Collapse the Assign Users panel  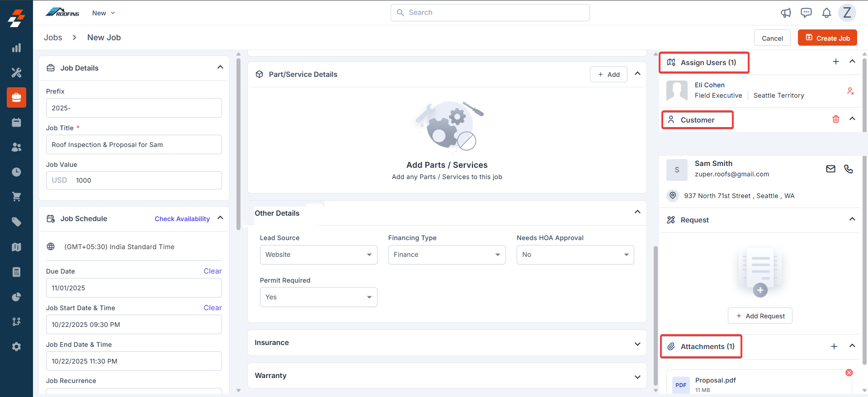852,61
